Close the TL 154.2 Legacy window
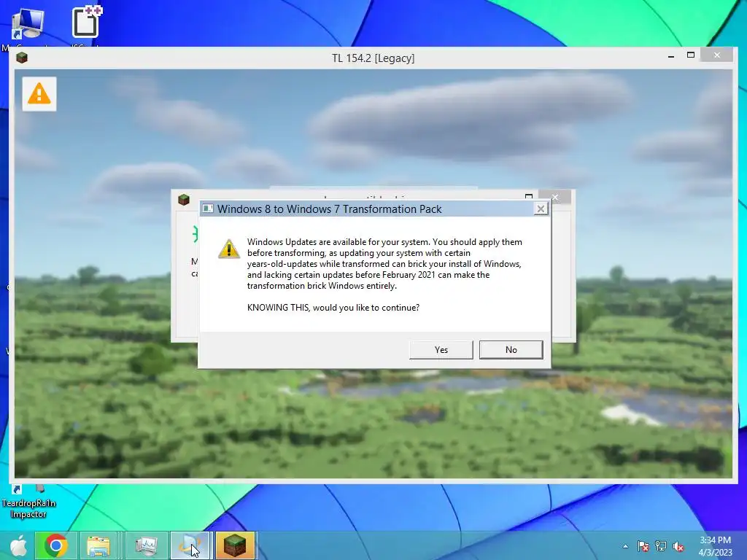Image resolution: width=747 pixels, height=560 pixels. (x=717, y=55)
